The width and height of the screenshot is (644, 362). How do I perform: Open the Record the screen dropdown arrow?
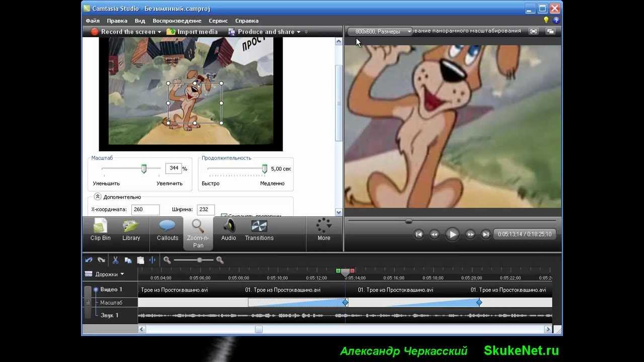(x=159, y=32)
